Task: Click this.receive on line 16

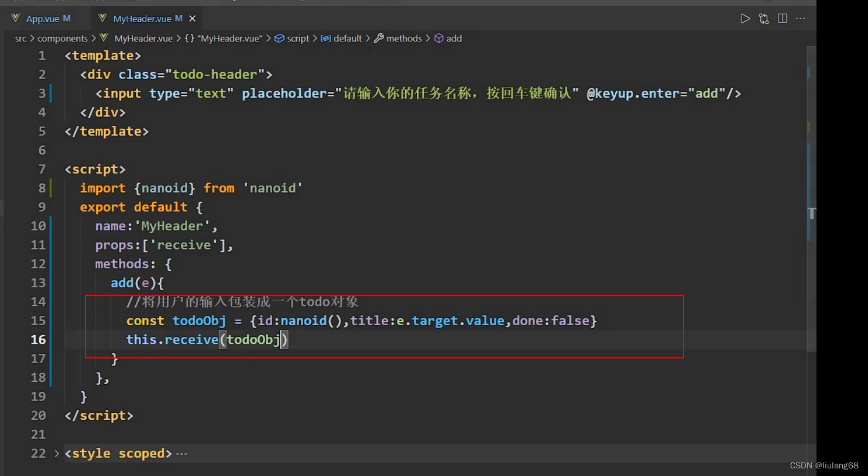Action: point(172,340)
